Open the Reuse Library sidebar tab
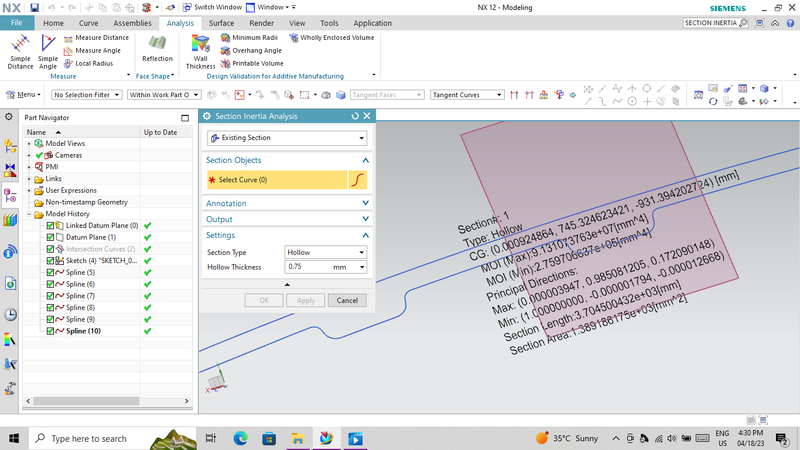The height and width of the screenshot is (450, 800). coord(10,220)
